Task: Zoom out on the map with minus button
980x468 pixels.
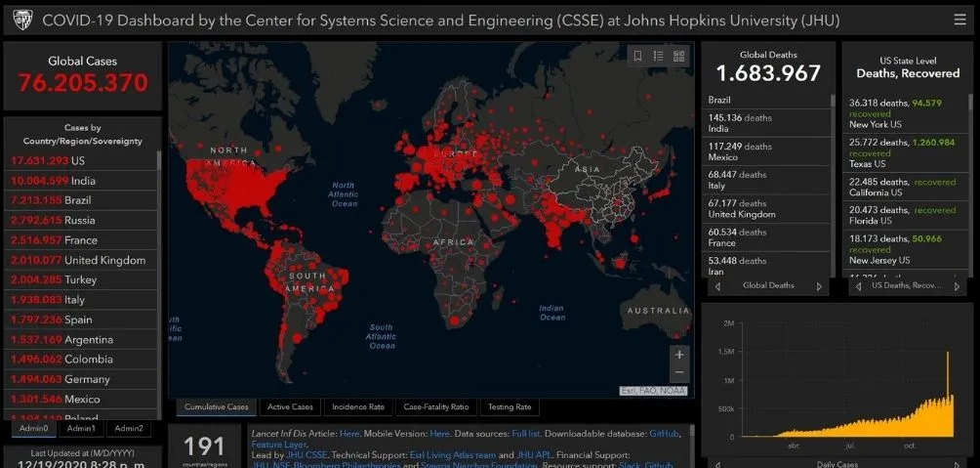Action: (679, 372)
